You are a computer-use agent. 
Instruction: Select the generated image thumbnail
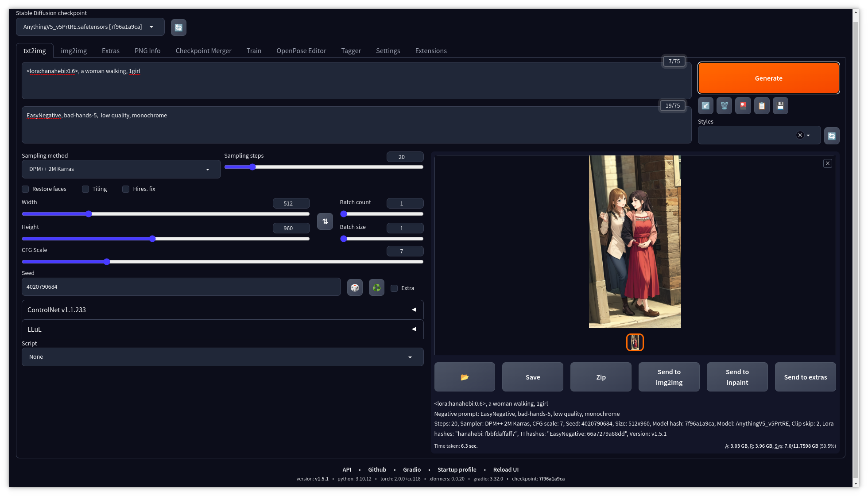(635, 342)
